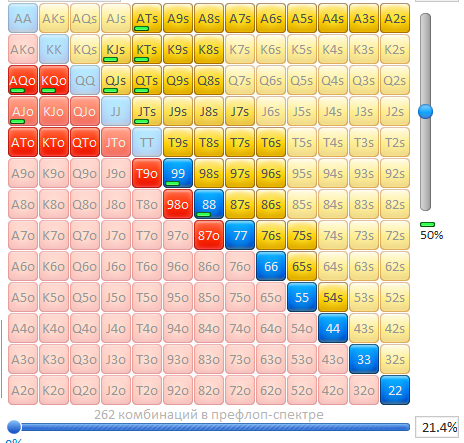Toggle the 33 pocket pair cell

364,359
